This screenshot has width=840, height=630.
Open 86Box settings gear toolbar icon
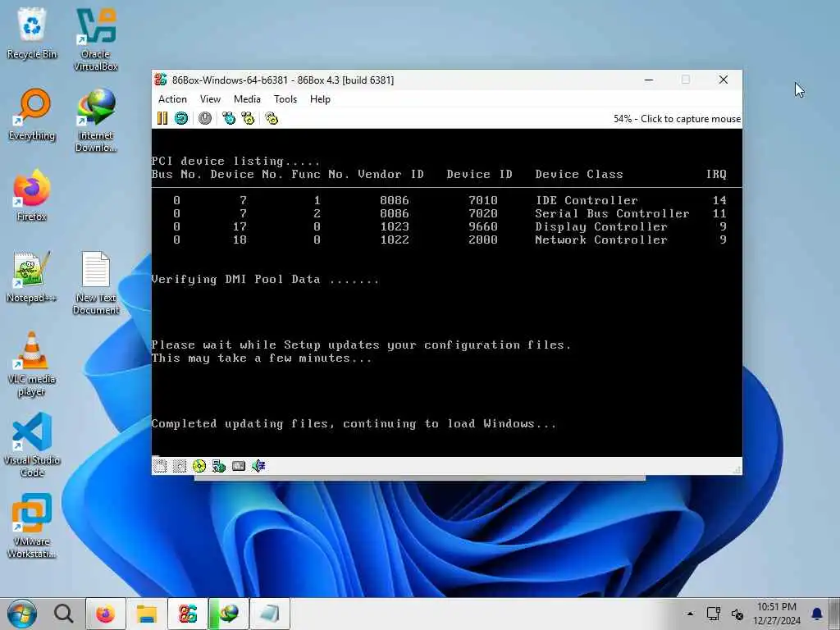point(272,118)
